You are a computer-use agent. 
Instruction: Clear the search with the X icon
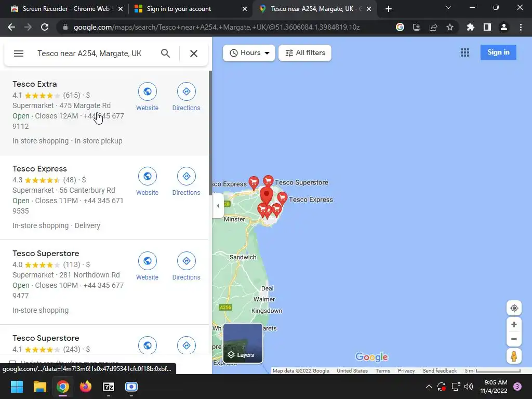click(x=194, y=54)
